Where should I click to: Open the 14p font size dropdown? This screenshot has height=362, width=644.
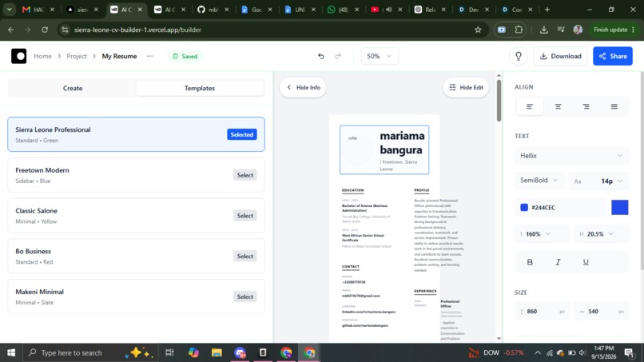point(598,181)
